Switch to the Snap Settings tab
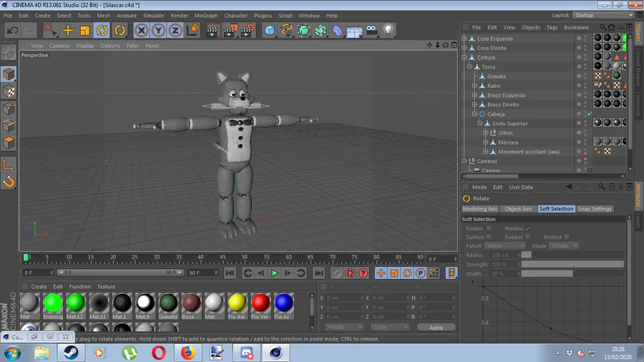Image resolution: width=644 pixels, height=362 pixels. (x=595, y=209)
